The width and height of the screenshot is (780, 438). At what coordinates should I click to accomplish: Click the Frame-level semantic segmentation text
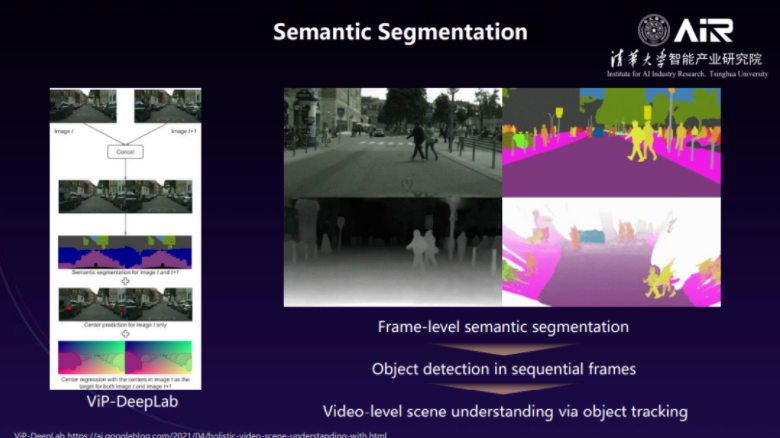click(503, 327)
